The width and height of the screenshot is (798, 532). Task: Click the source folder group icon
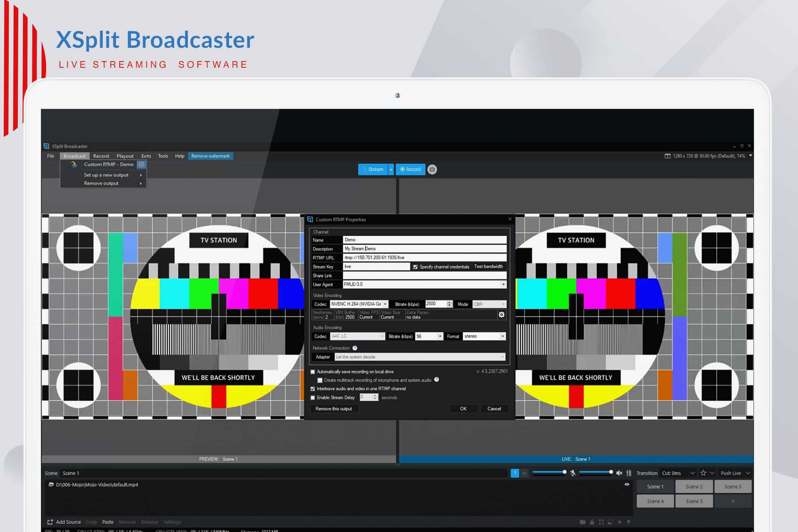pos(583,522)
